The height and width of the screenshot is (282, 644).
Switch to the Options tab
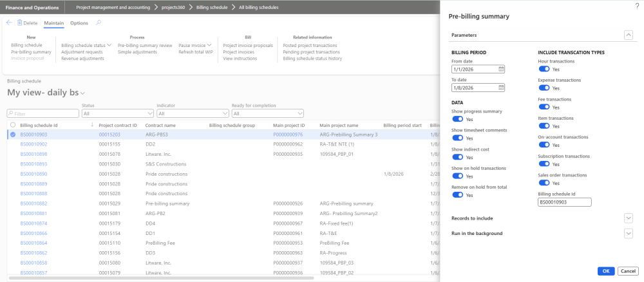coord(79,23)
